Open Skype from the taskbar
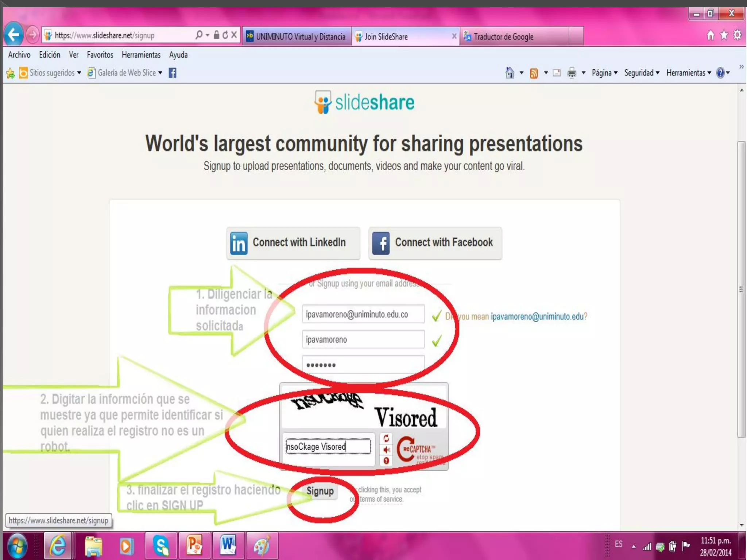This screenshot has width=747, height=560. coord(161,546)
